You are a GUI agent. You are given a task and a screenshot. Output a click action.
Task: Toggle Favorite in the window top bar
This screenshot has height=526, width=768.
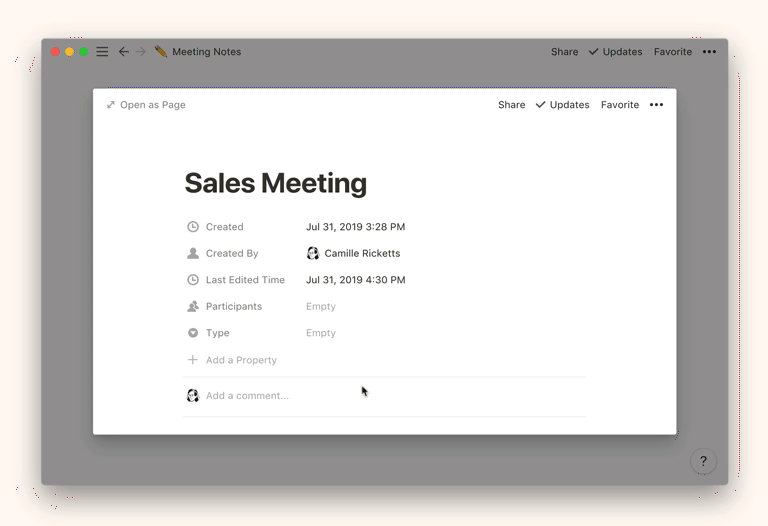click(672, 52)
